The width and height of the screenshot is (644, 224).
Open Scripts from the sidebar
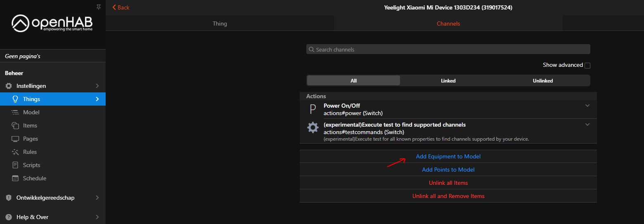[31, 165]
